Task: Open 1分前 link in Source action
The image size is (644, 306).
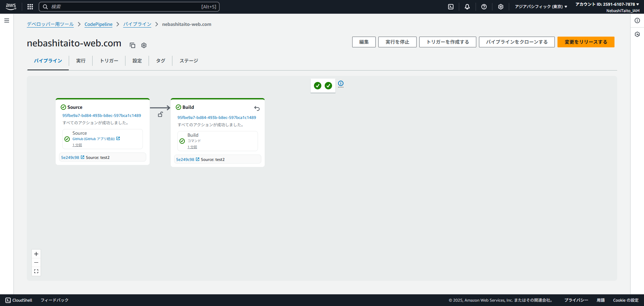Action: click(77, 145)
